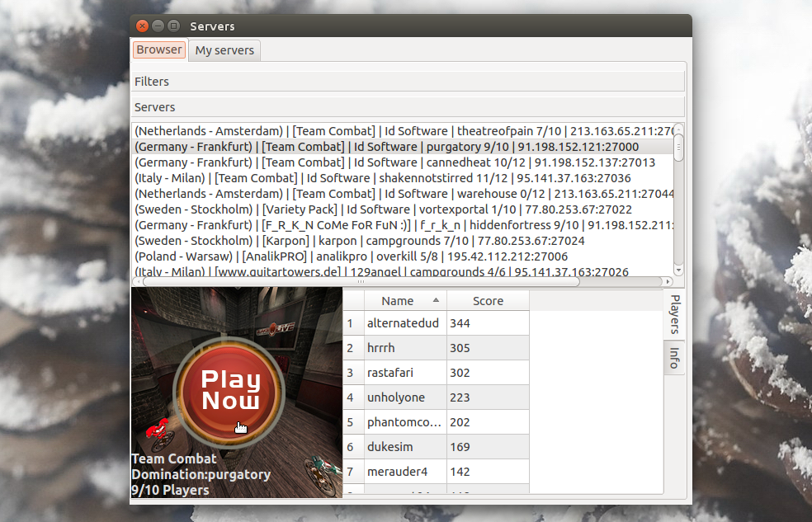Collapse the Servers section header
The width and height of the screenshot is (812, 522).
tap(408, 107)
